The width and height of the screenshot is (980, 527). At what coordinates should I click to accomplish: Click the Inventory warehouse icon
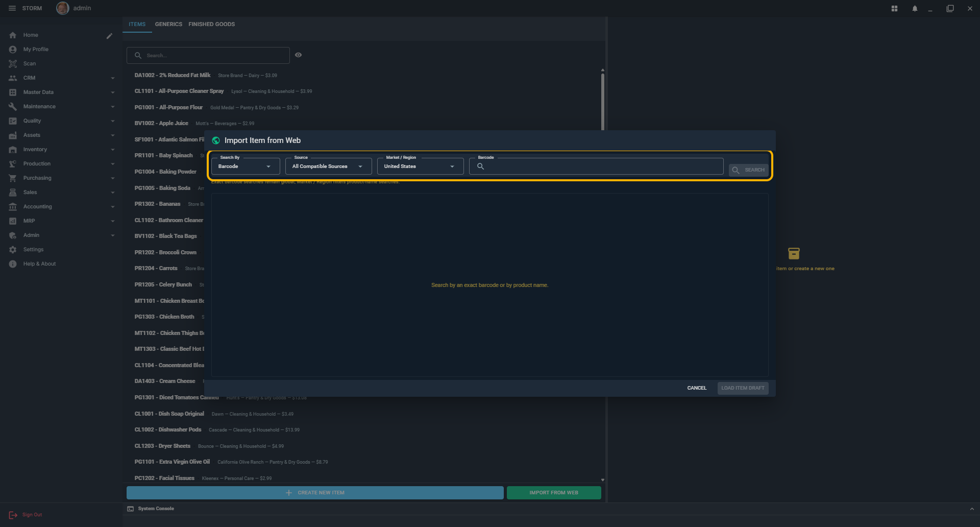pyautogui.click(x=13, y=150)
